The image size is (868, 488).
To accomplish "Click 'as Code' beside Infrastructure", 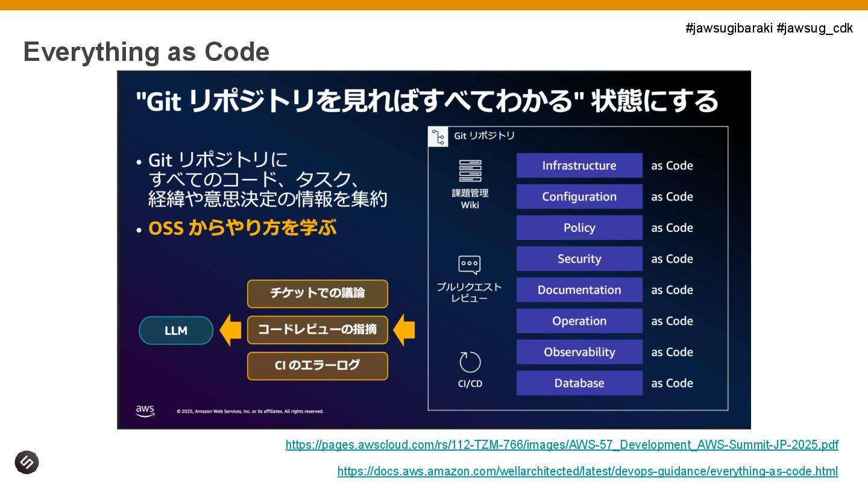I will (672, 166).
